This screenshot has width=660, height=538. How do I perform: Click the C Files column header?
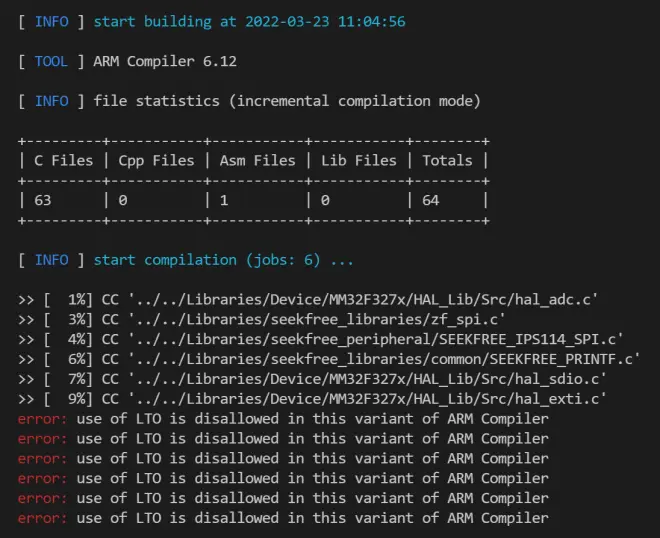click(64, 160)
